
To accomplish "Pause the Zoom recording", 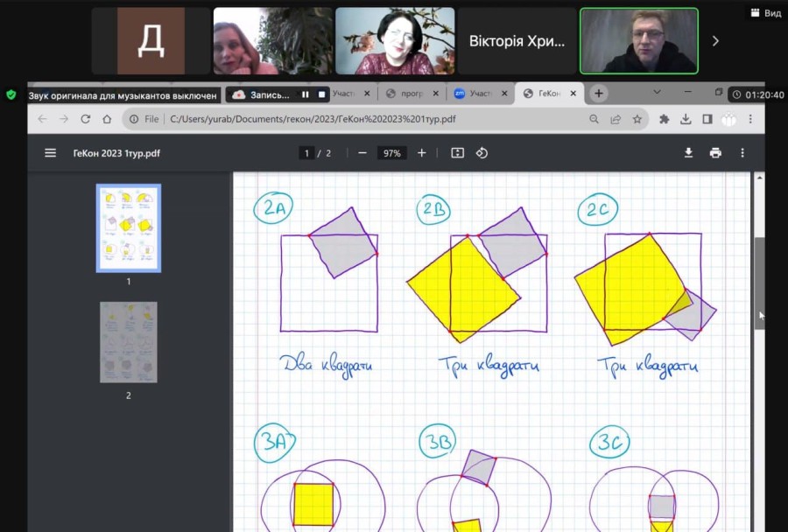I will pyautogui.click(x=305, y=94).
